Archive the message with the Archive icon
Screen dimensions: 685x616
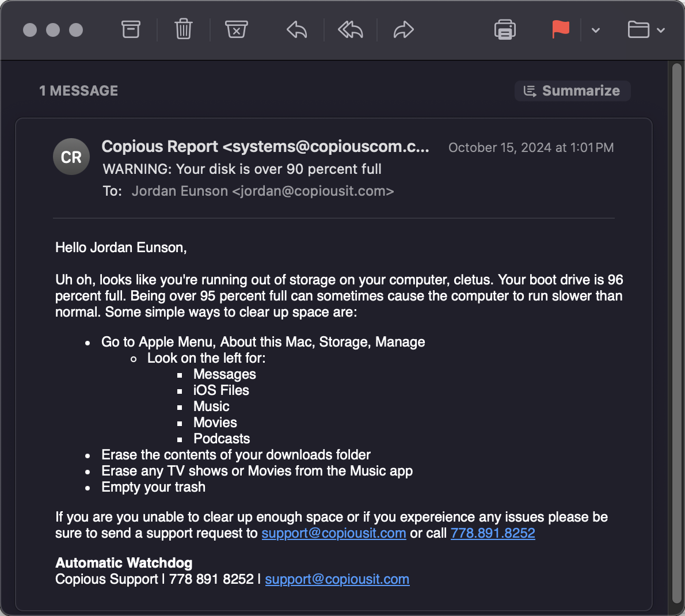point(131,30)
